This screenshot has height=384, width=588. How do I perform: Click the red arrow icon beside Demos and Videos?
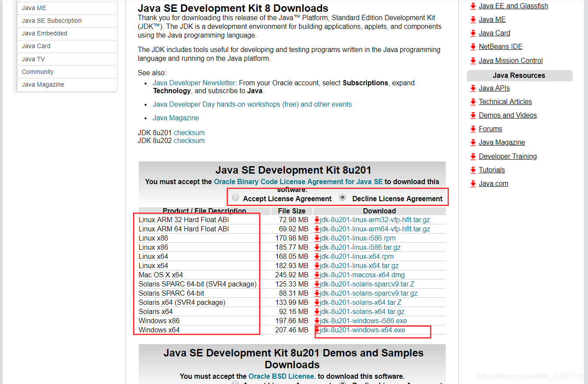[x=473, y=115]
